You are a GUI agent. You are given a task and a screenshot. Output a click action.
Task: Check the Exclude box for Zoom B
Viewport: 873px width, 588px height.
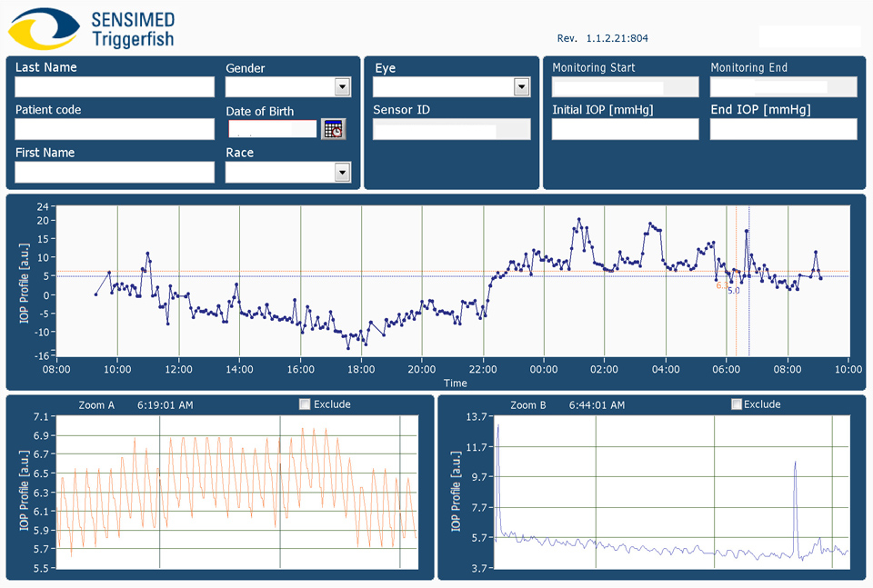(x=736, y=404)
